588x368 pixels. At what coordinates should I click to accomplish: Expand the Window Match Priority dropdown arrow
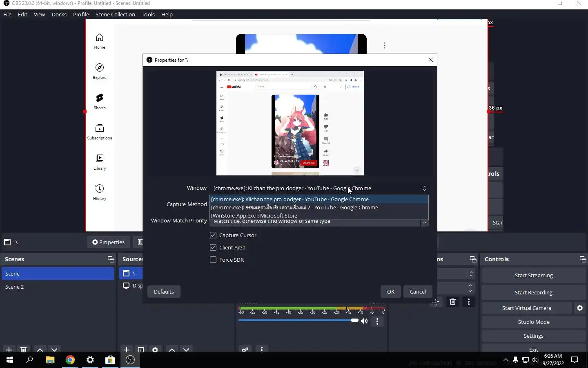pos(425,223)
